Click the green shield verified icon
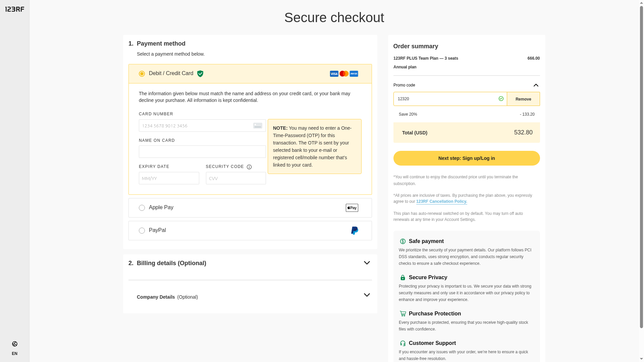Image resolution: width=644 pixels, height=362 pixels. (200, 74)
